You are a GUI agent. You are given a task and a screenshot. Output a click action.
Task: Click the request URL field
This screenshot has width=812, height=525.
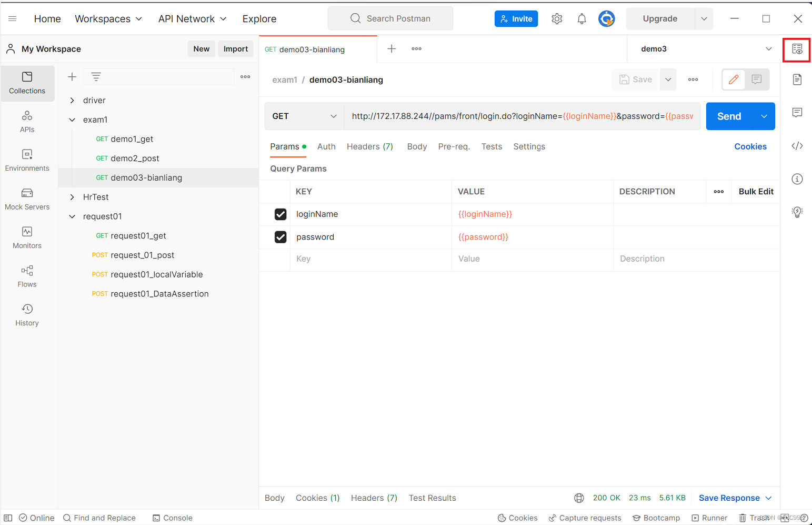(x=522, y=116)
